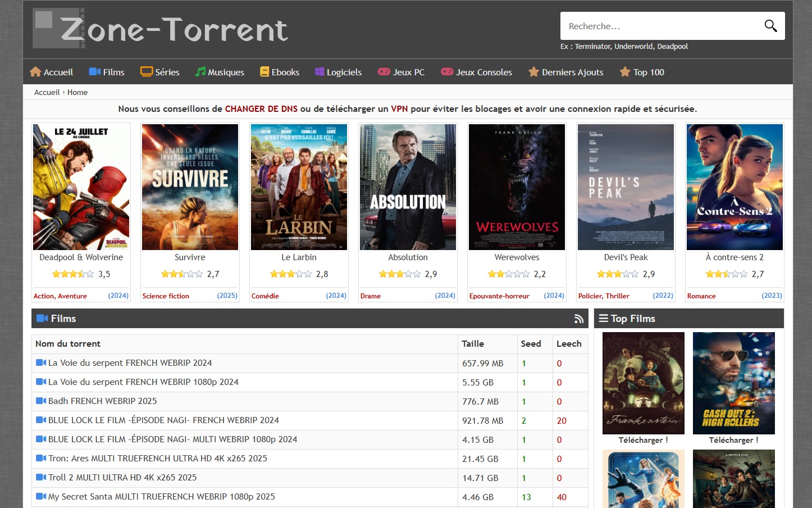This screenshot has height=508, width=812.
Task: Select the Deadpool & Wolverine poster
Action: click(x=81, y=187)
